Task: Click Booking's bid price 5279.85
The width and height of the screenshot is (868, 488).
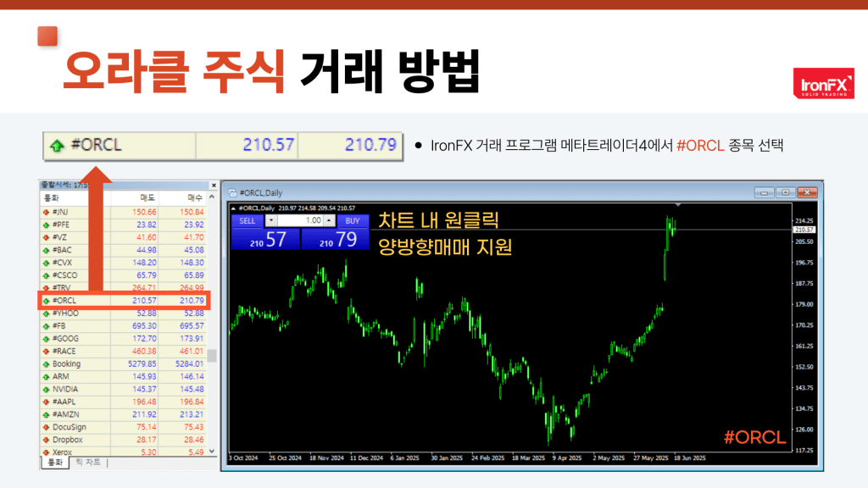Action: (x=142, y=364)
